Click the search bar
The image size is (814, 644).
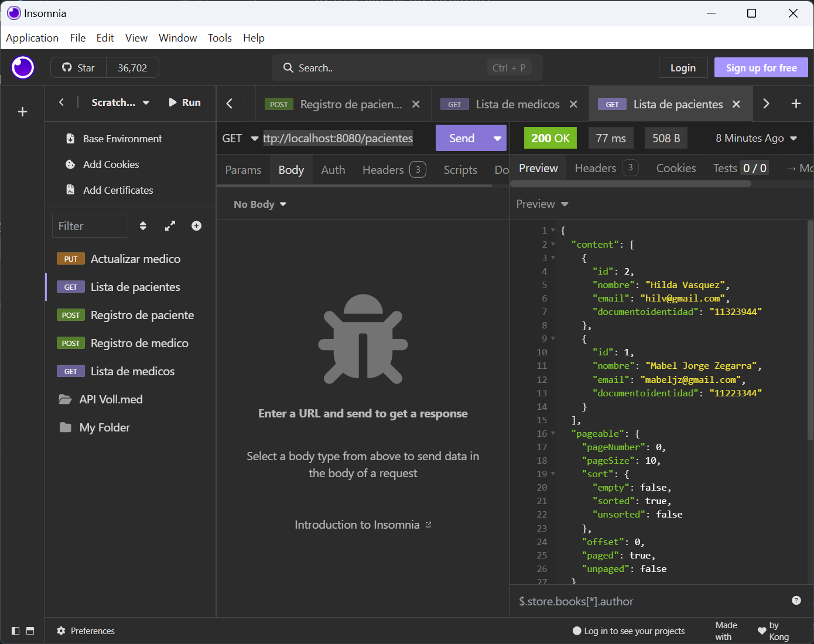coord(407,68)
